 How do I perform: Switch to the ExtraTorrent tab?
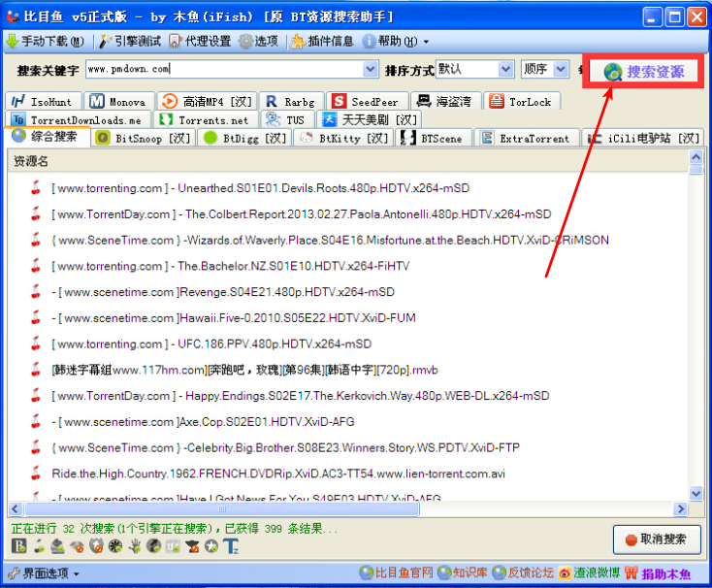point(527,138)
